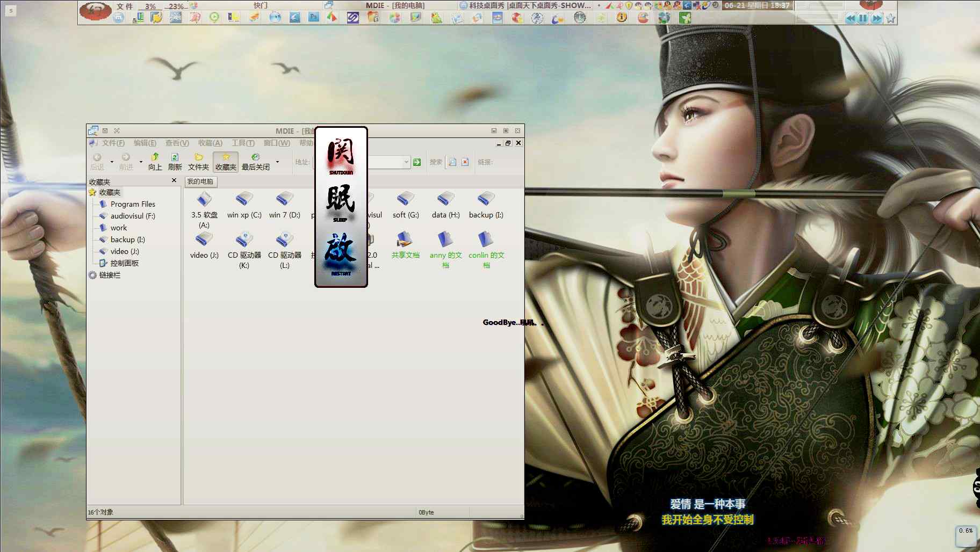This screenshot has width=980, height=552.
Task: Click the green clock icon in top dock
Action: tap(214, 17)
